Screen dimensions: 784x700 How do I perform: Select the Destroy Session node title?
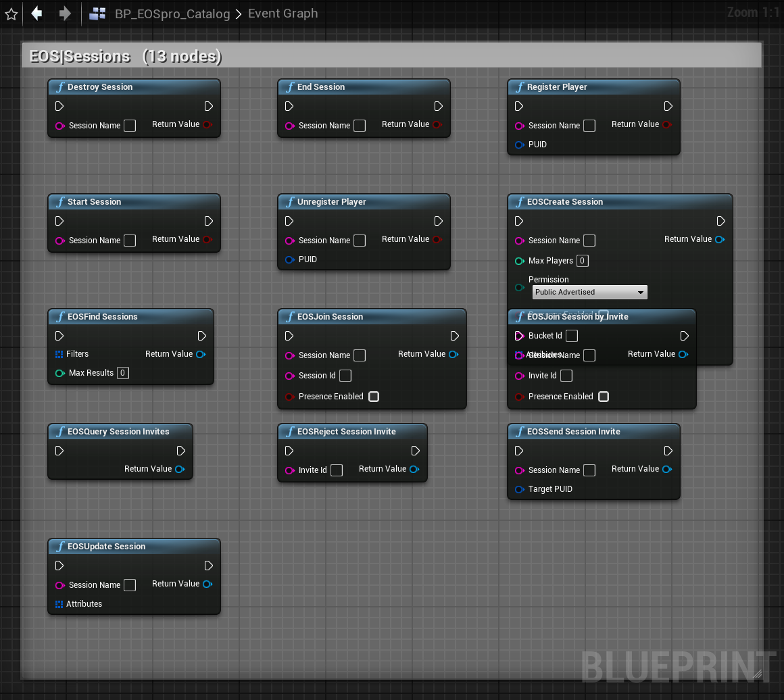tap(100, 87)
